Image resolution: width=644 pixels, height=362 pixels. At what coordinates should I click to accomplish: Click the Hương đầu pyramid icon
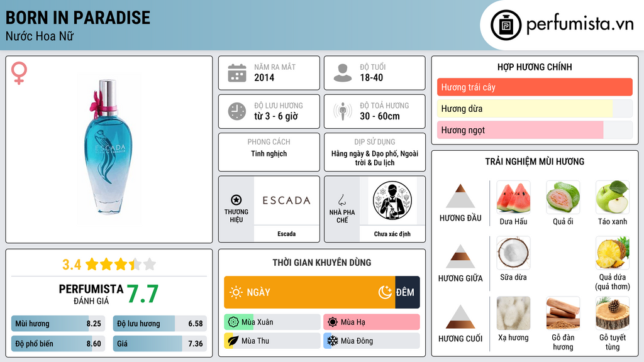click(460, 196)
